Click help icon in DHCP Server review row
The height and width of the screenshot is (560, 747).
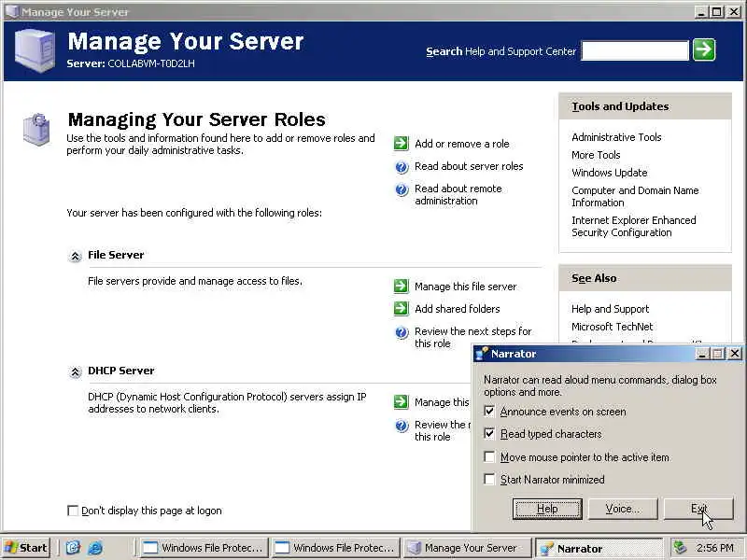tap(402, 426)
